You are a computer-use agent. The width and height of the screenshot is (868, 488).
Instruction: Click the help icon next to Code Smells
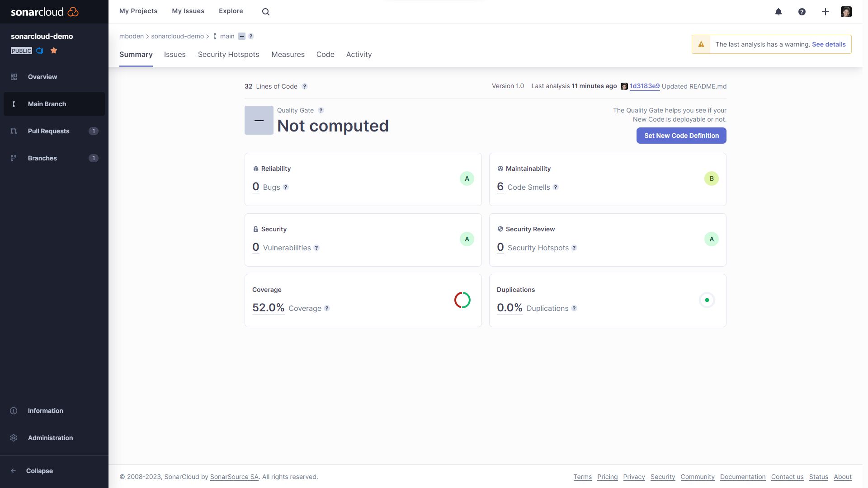556,187
